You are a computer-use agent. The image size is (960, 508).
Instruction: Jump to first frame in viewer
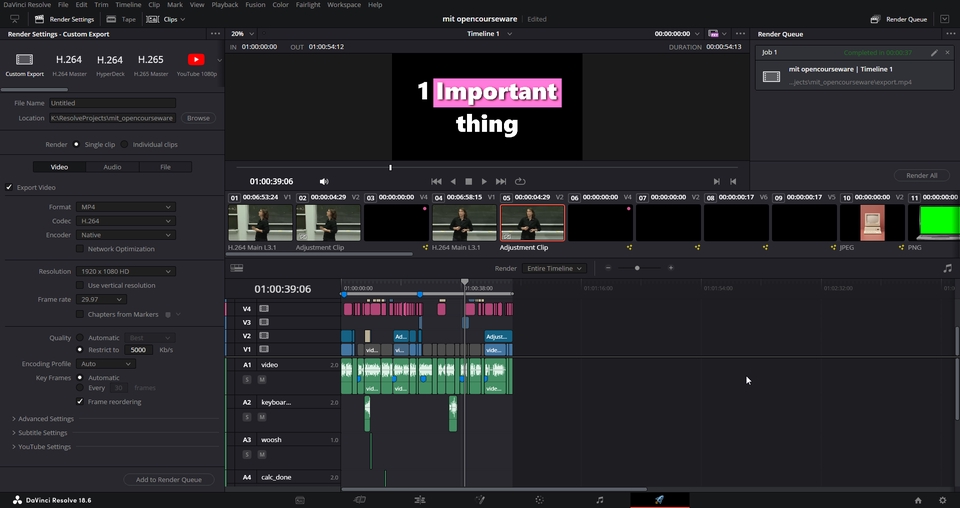pos(436,181)
